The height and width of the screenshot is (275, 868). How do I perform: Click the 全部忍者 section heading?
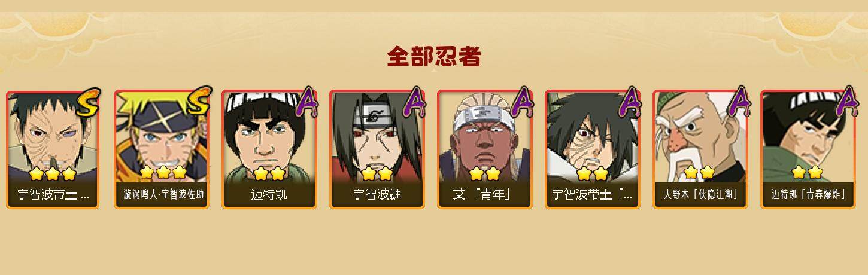point(434,57)
